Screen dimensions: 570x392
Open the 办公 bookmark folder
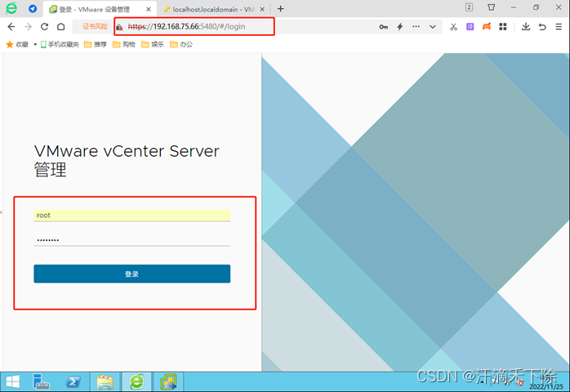pos(181,44)
